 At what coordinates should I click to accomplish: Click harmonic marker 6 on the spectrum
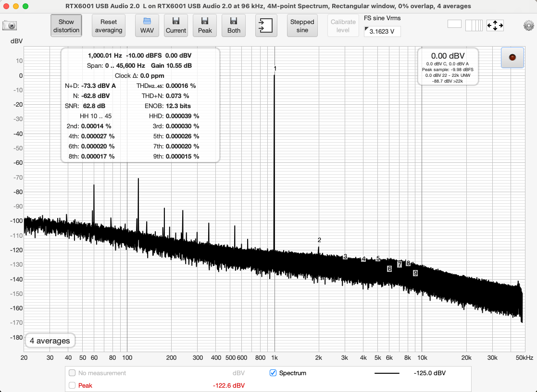(x=389, y=269)
